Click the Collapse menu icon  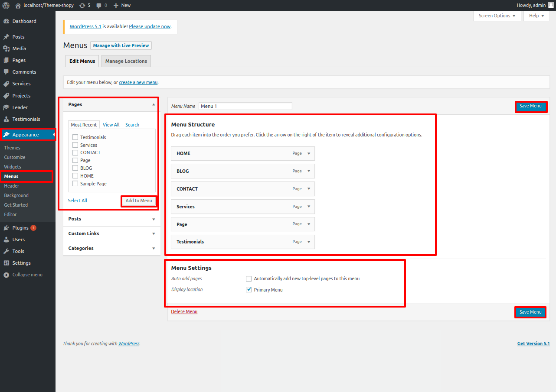click(6, 275)
